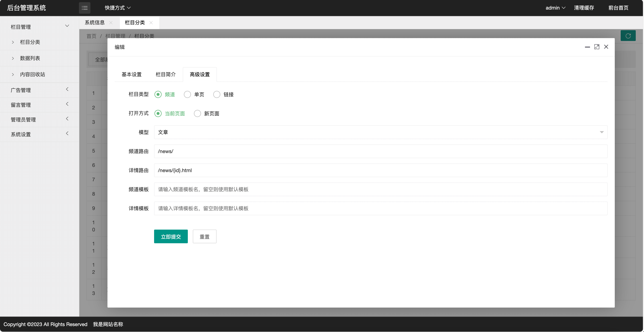Image resolution: width=644 pixels, height=332 pixels.
Task: Choose 新页面 as the open method
Action: pyautogui.click(x=197, y=113)
